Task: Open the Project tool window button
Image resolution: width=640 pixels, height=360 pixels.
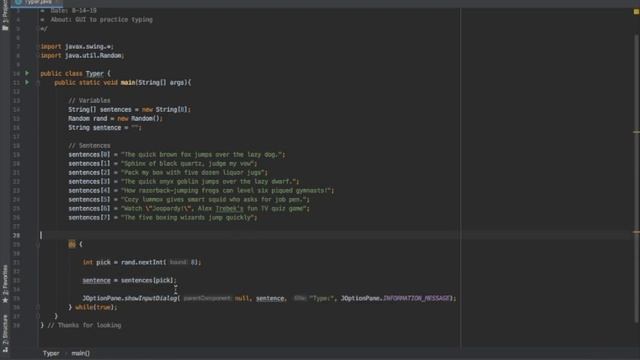Action: 5,16
